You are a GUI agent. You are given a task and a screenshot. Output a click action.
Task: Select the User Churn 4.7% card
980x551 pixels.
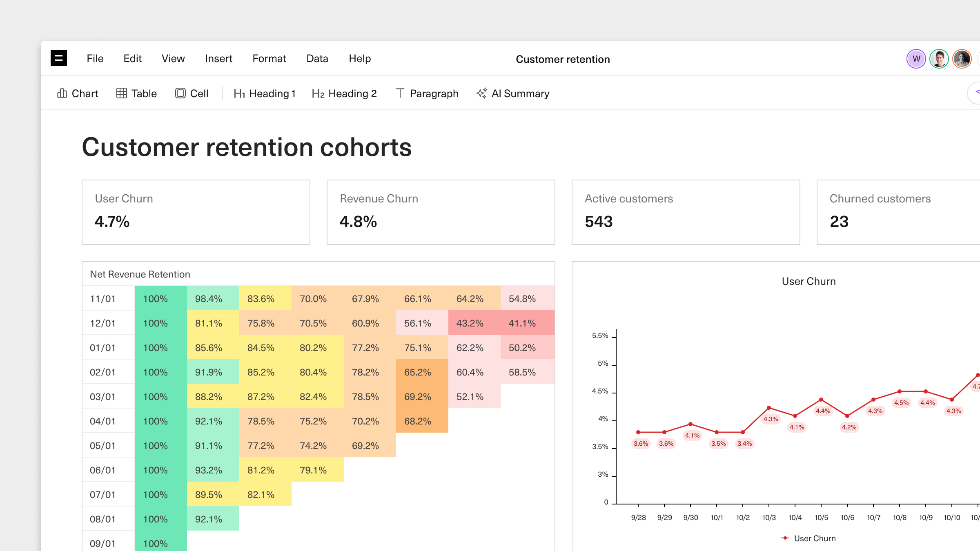196,212
